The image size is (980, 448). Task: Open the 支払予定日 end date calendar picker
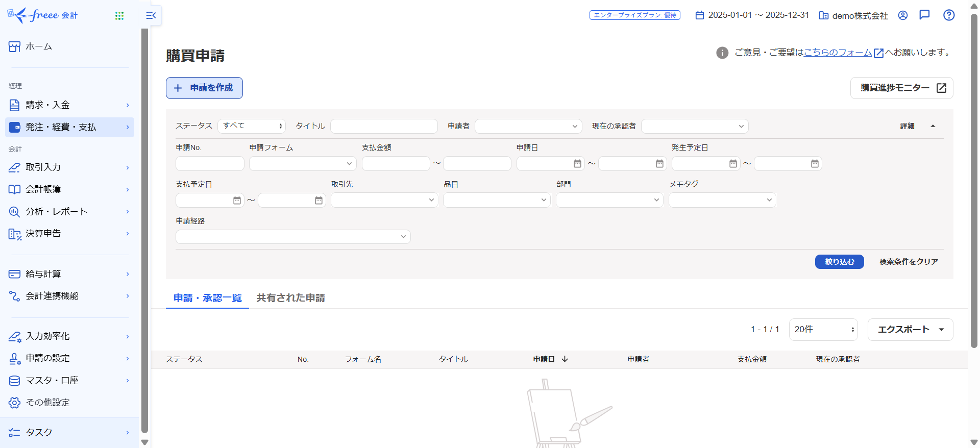point(318,201)
